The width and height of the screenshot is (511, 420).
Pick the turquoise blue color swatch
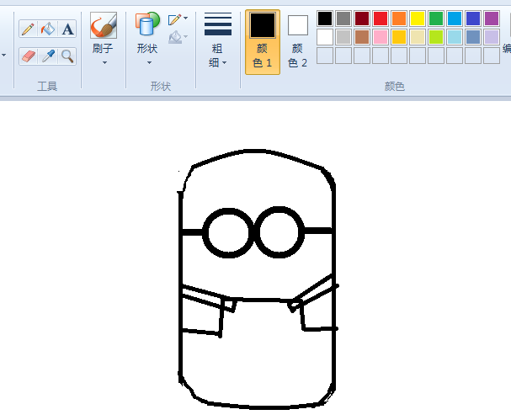click(x=455, y=19)
